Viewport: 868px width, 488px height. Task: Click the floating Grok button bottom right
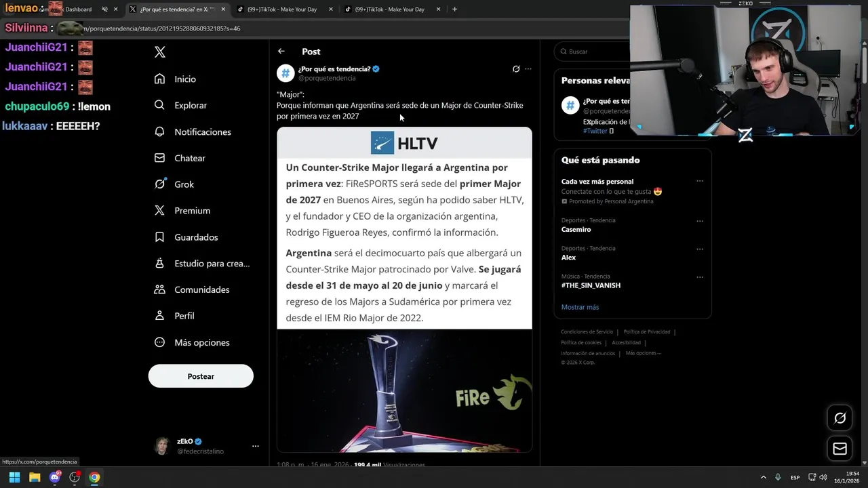tap(840, 418)
